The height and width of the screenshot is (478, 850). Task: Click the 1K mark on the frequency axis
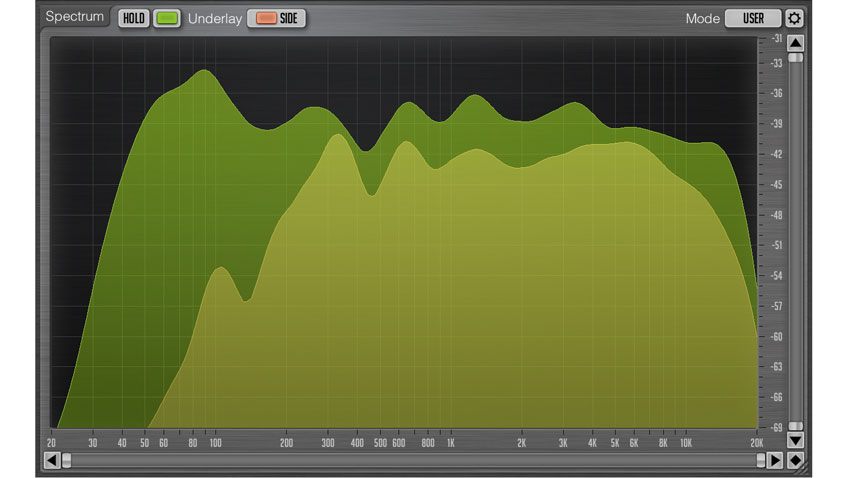click(451, 441)
